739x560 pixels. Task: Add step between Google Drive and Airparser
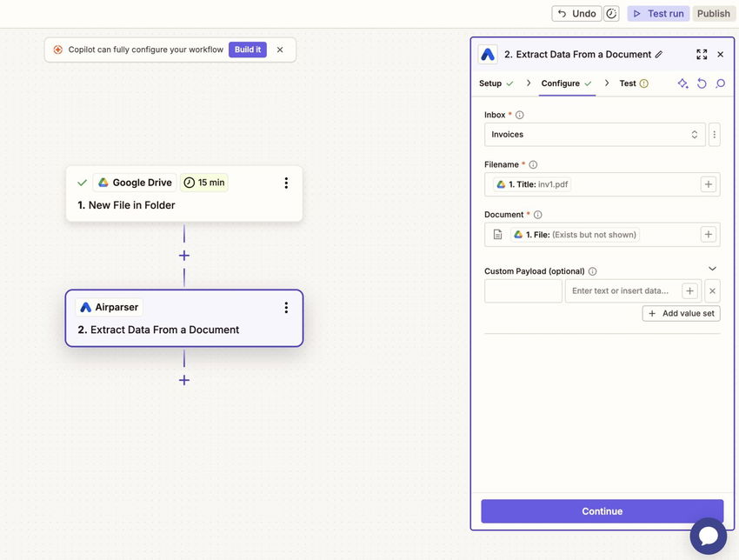tap(184, 256)
